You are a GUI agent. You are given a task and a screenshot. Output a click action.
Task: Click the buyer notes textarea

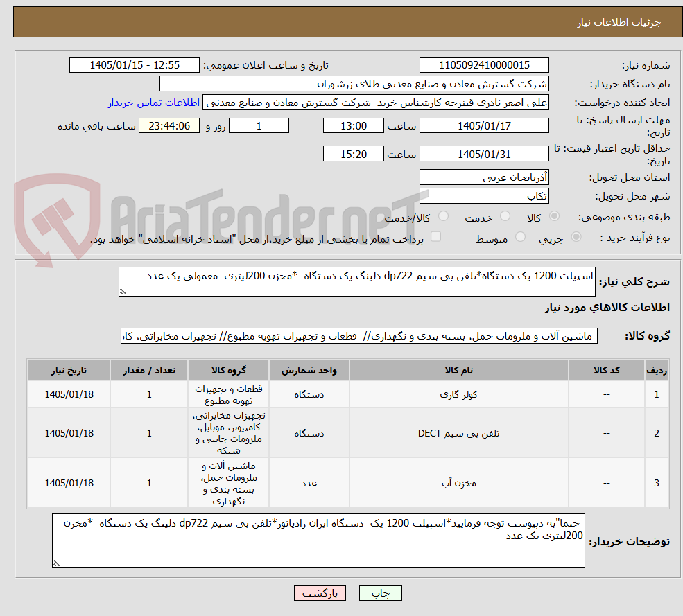318,540
